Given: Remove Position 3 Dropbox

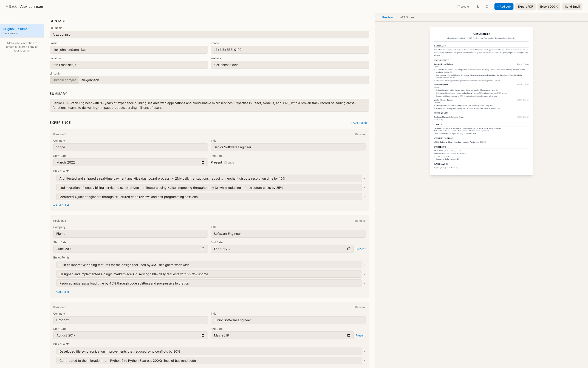Looking at the screenshot, I should pyautogui.click(x=360, y=307).
